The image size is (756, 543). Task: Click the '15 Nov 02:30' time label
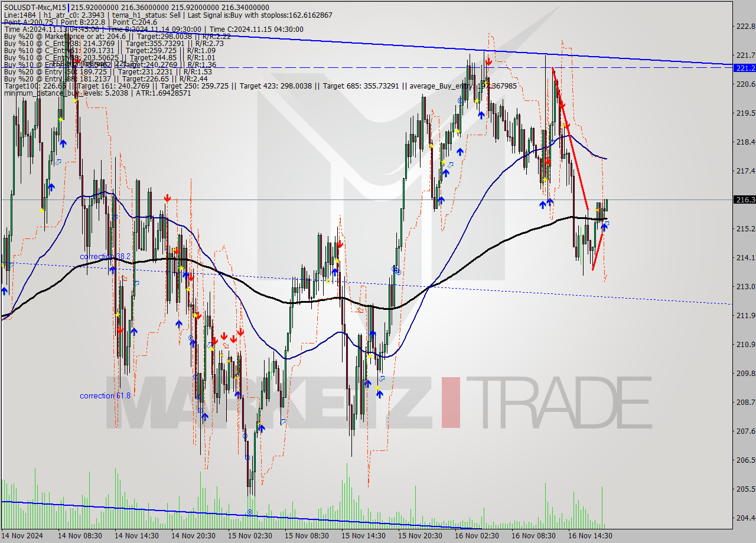click(x=250, y=535)
